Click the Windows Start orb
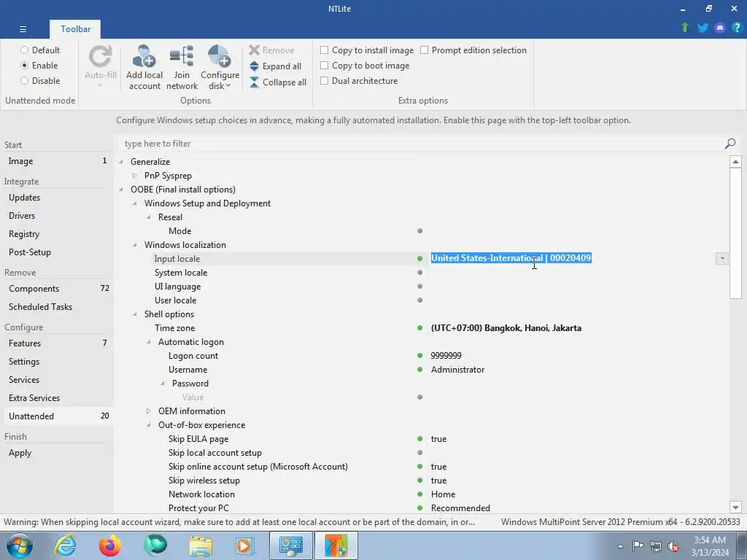The width and height of the screenshot is (747, 560). point(20,545)
